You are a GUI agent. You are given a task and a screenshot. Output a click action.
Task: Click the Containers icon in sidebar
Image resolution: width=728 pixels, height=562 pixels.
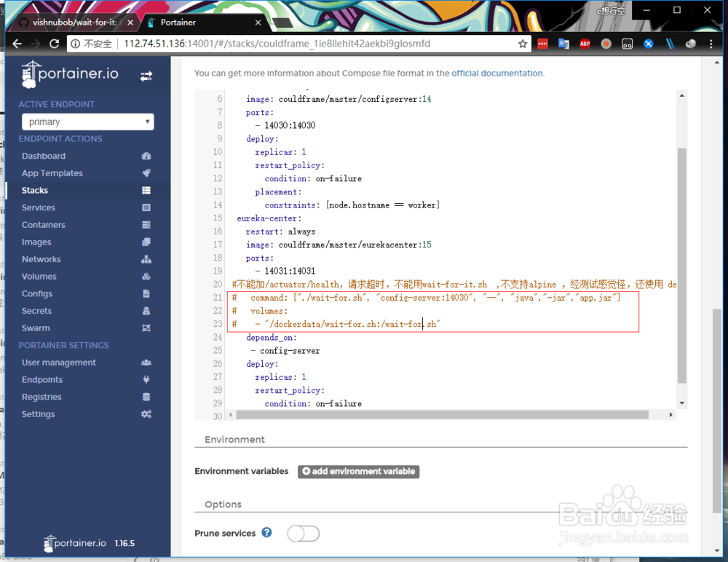click(x=146, y=225)
